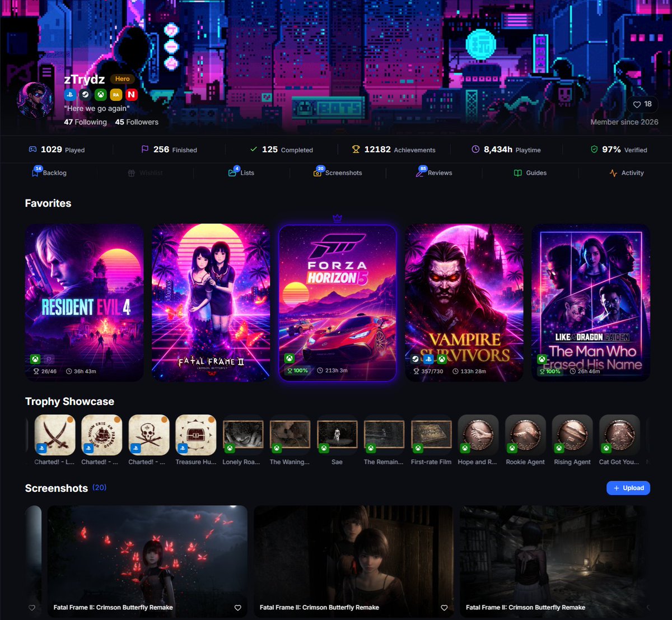Click the Favorites heading
672x620 pixels.
48,203
